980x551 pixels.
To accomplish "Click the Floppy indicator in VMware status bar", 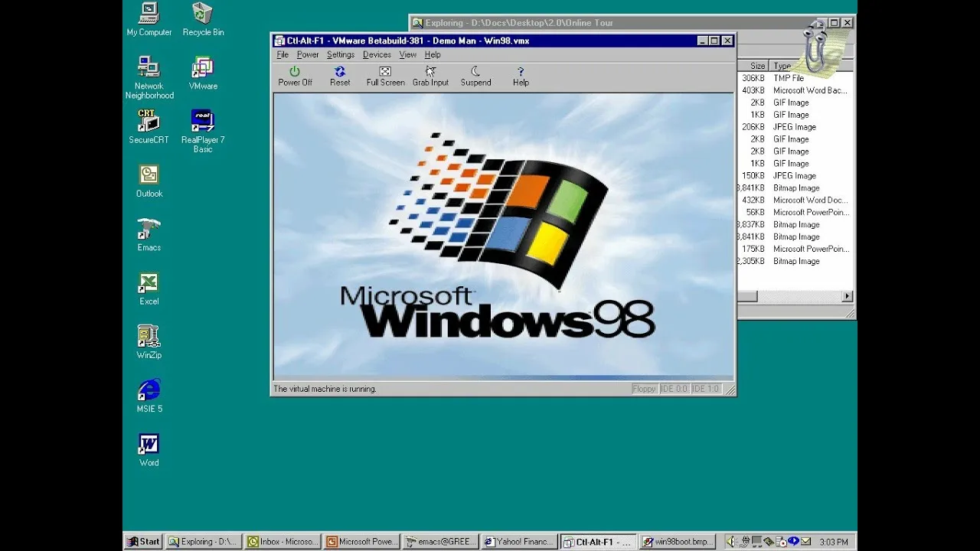I will click(x=644, y=389).
